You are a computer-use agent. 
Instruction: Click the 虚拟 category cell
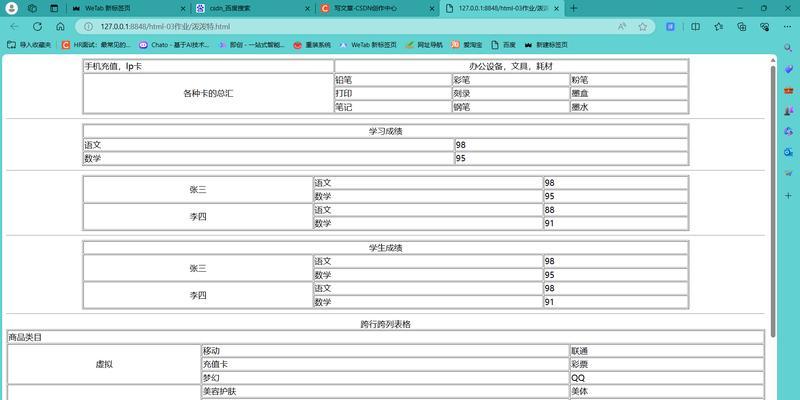(104, 364)
